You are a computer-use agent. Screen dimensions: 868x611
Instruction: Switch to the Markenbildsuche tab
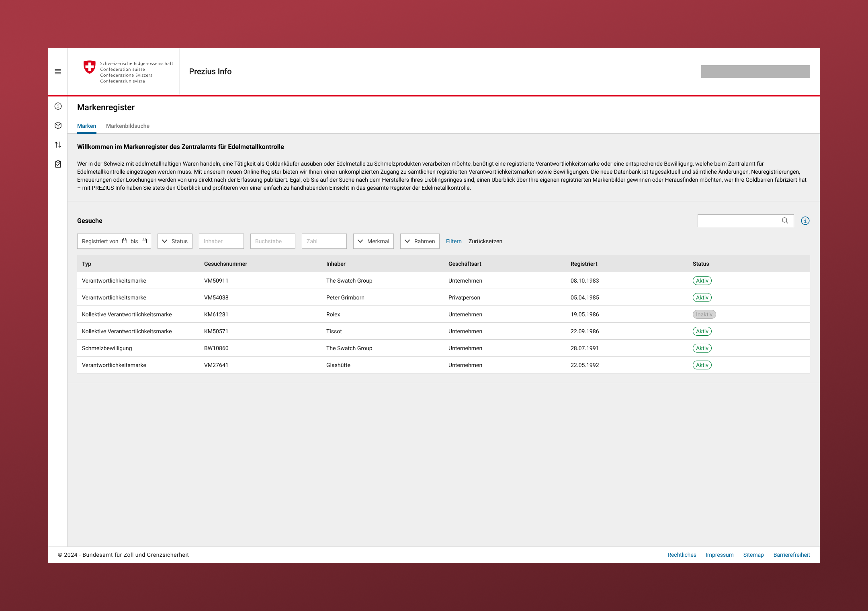coord(127,126)
